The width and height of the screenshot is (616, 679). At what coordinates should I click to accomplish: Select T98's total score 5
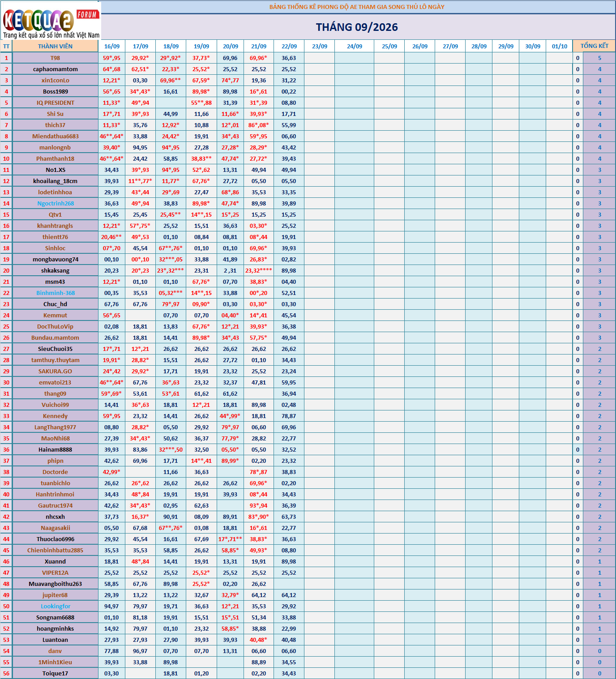(x=599, y=58)
